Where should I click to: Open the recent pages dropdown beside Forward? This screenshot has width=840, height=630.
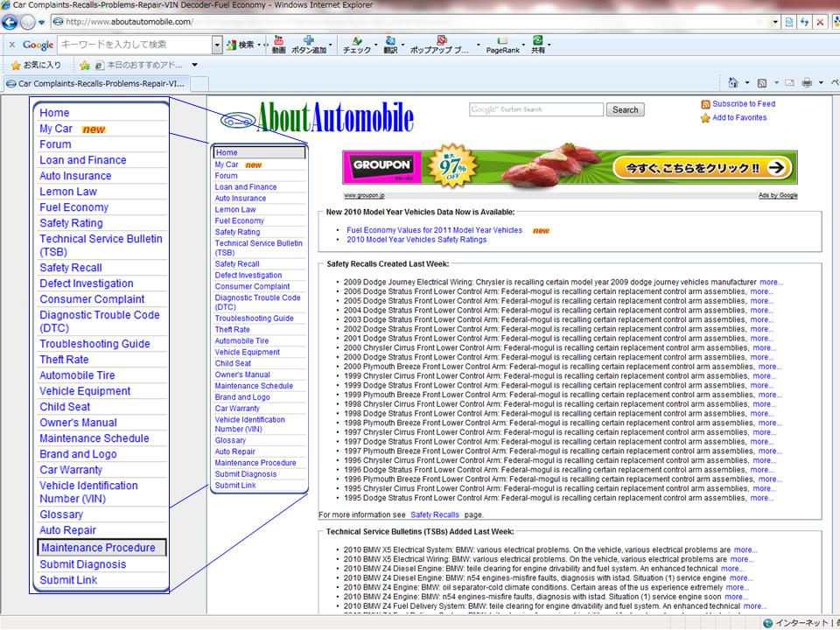point(41,23)
